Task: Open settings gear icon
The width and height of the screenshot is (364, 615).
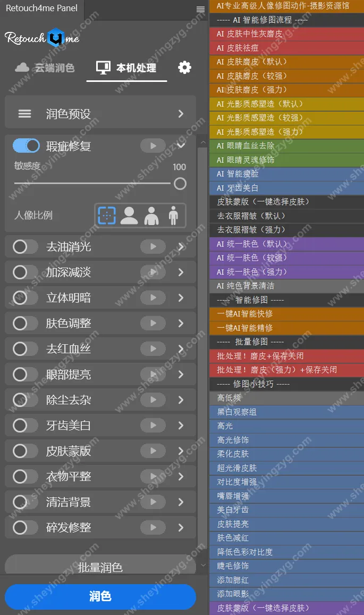Action: click(x=184, y=68)
